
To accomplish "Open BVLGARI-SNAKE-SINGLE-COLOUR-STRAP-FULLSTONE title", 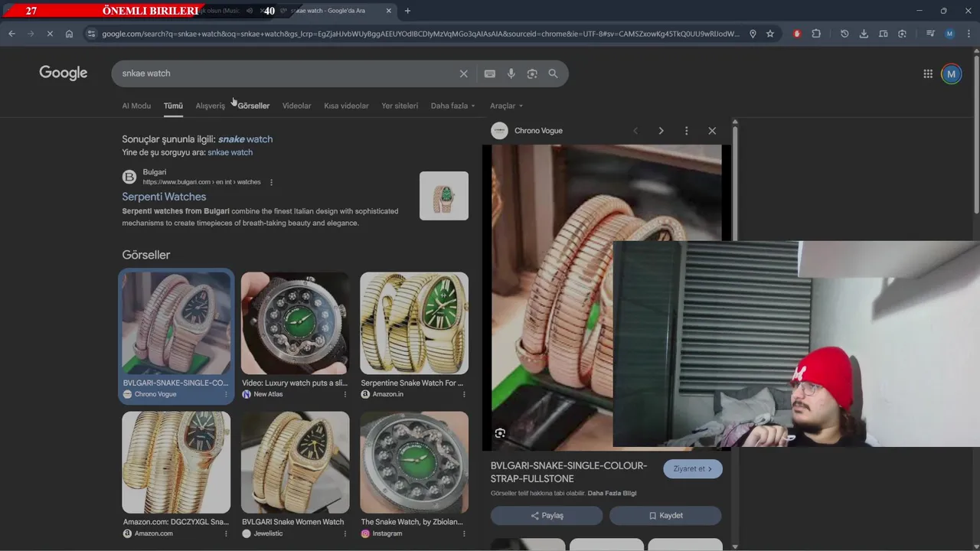I will (569, 471).
